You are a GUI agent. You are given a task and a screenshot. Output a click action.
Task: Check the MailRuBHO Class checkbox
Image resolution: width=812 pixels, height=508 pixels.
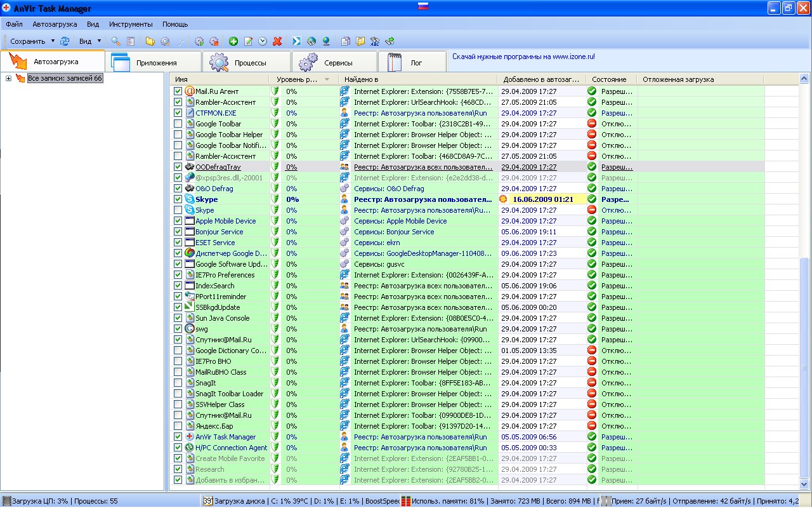178,372
